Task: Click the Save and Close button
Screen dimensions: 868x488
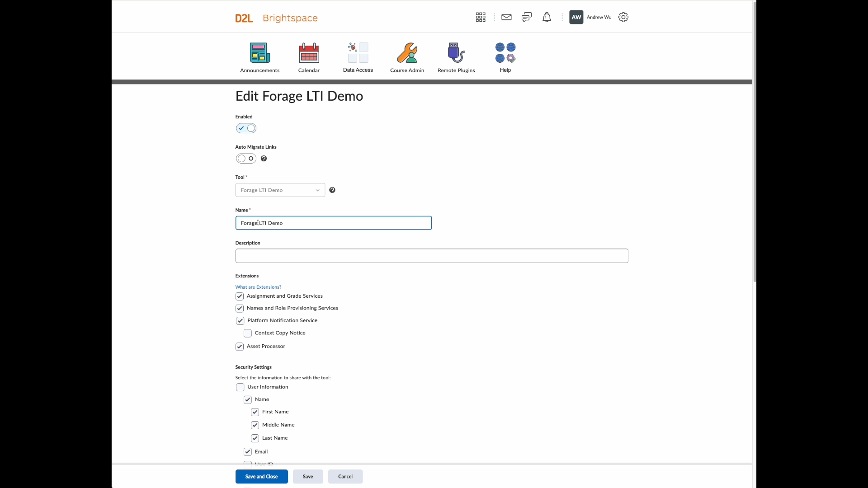Action: click(x=261, y=477)
